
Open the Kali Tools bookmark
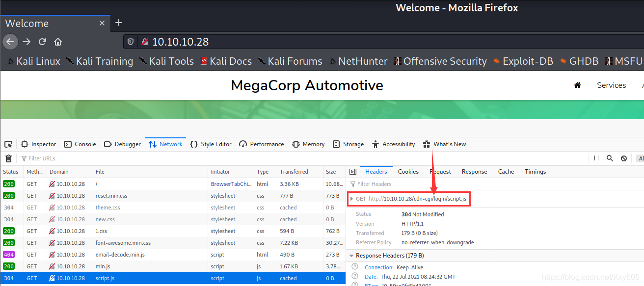pos(166,61)
